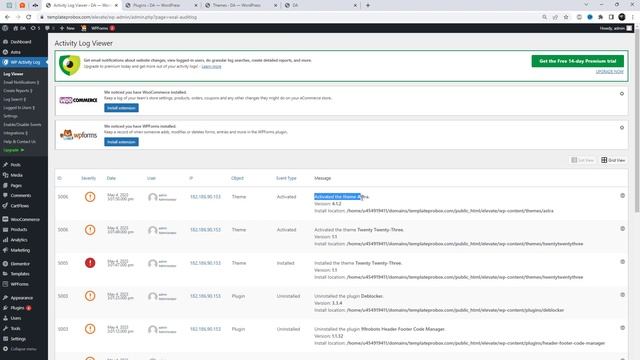Click the Object column header

coord(237,178)
